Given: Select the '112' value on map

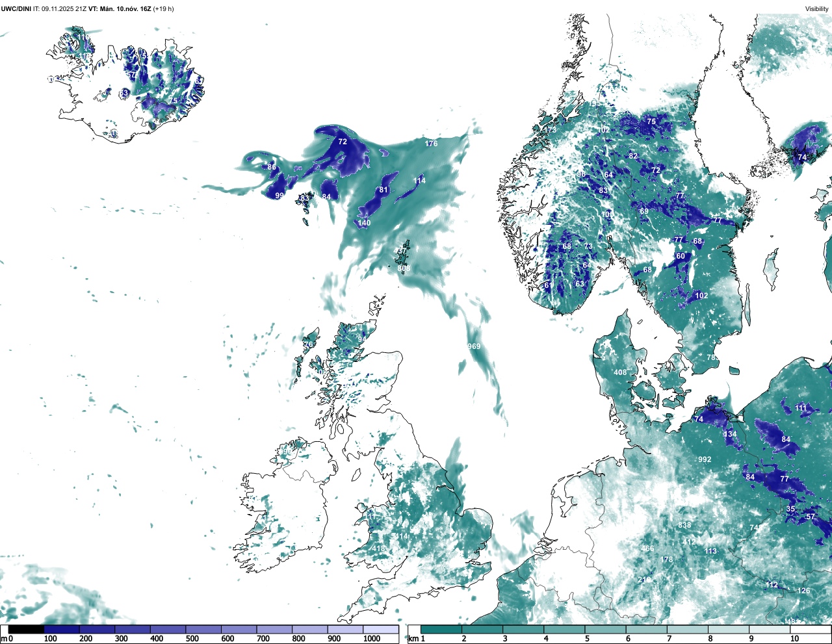Looking at the screenshot, I should (x=772, y=585).
